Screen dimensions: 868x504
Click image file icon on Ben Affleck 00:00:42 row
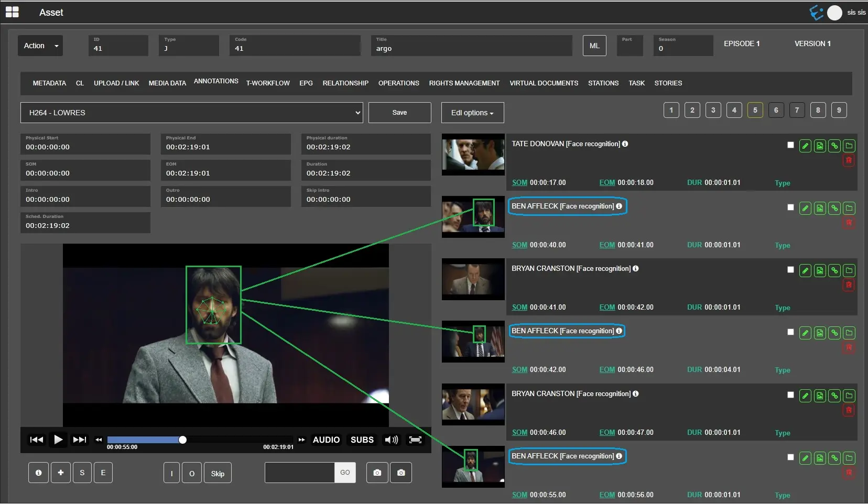[x=820, y=333]
